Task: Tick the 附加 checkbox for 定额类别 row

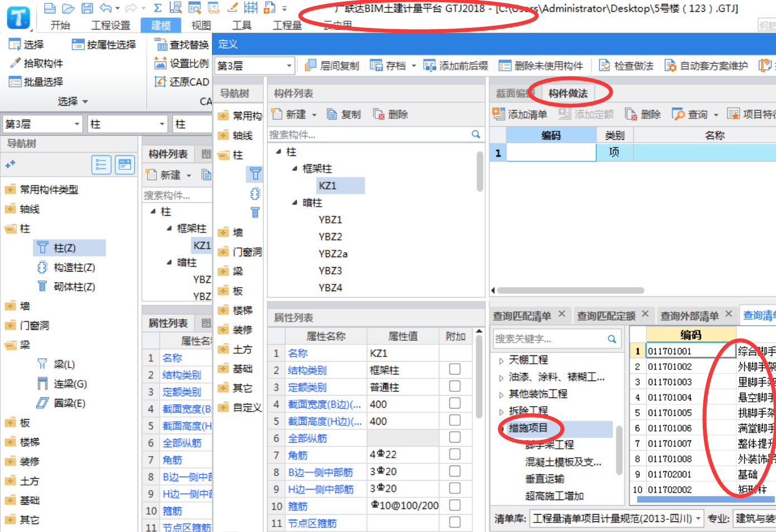Action: 455,386
